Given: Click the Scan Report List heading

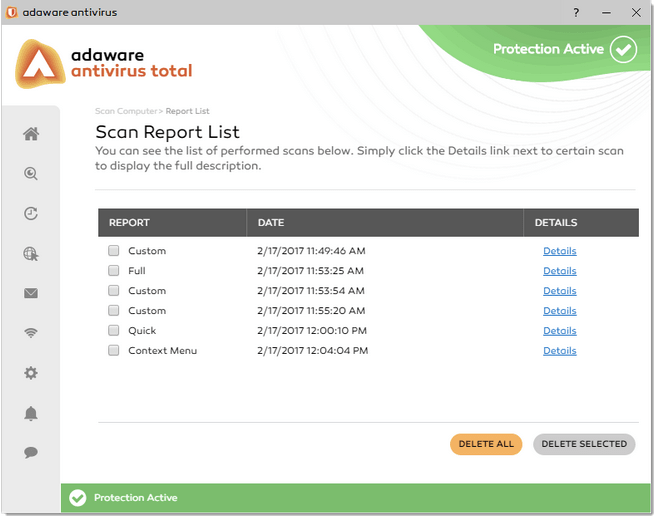Looking at the screenshot, I should point(167,132).
